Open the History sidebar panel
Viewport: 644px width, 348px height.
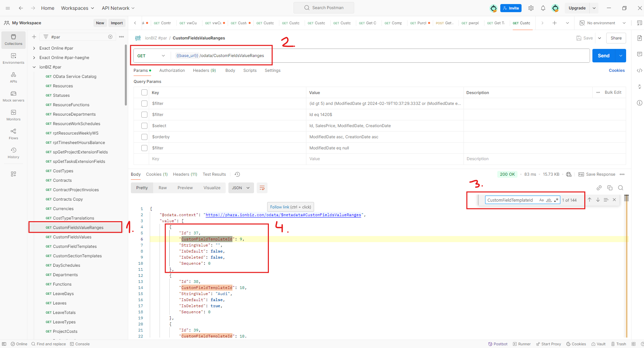[x=13, y=153]
